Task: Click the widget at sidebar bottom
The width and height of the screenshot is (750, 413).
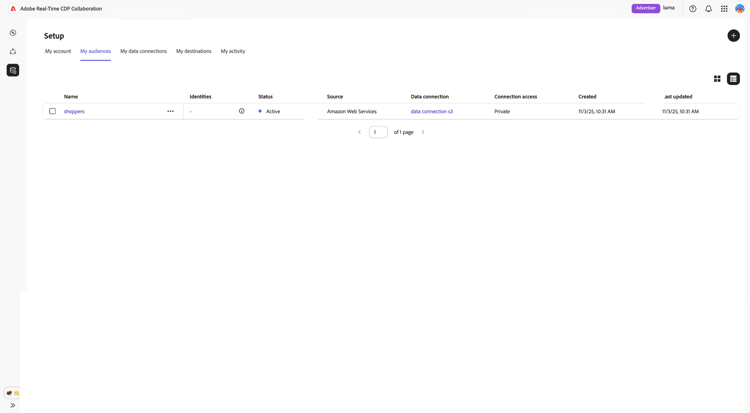Action: click(x=12, y=393)
